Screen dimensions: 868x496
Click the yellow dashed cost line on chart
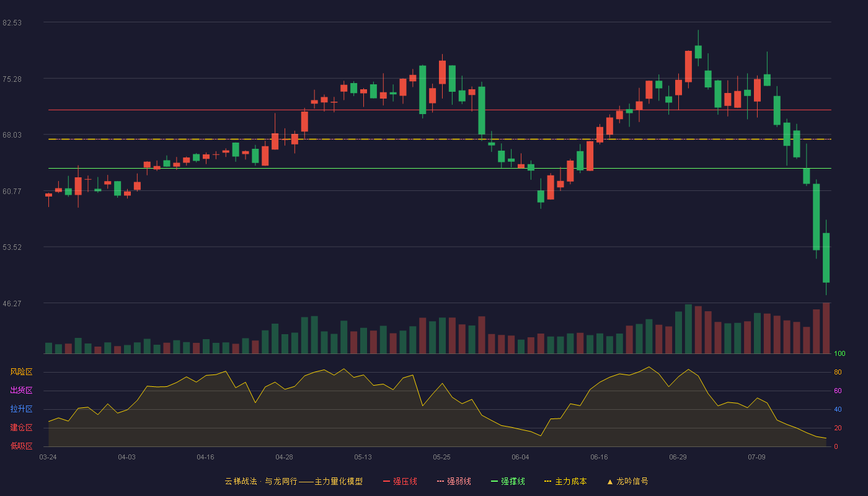(440, 139)
